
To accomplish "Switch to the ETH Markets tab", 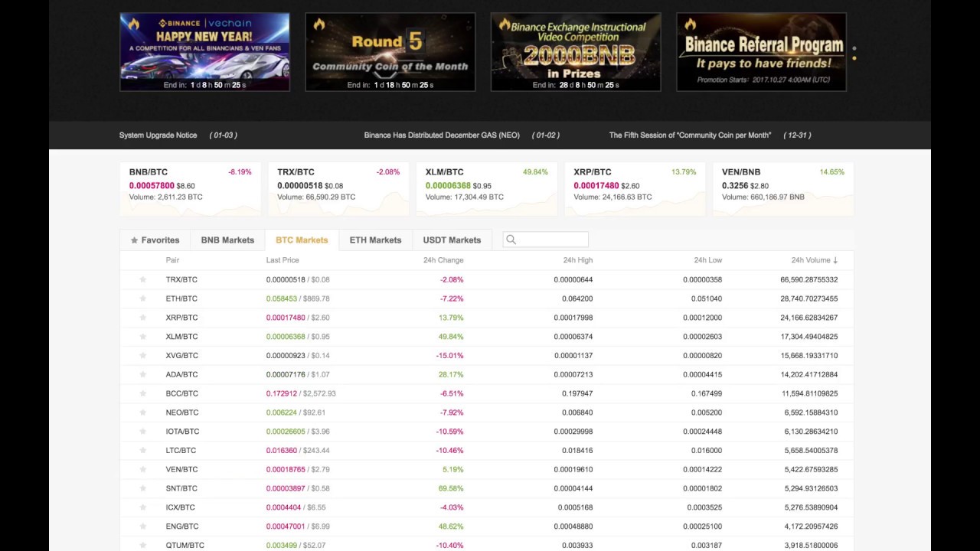I will tap(375, 240).
